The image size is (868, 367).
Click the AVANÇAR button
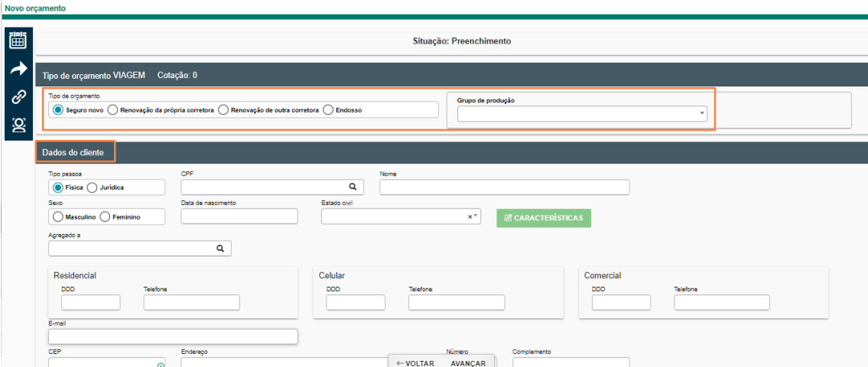[468, 363]
